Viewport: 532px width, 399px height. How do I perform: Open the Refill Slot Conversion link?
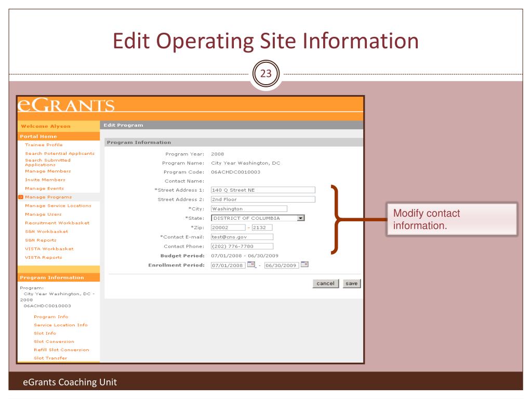pos(61,350)
